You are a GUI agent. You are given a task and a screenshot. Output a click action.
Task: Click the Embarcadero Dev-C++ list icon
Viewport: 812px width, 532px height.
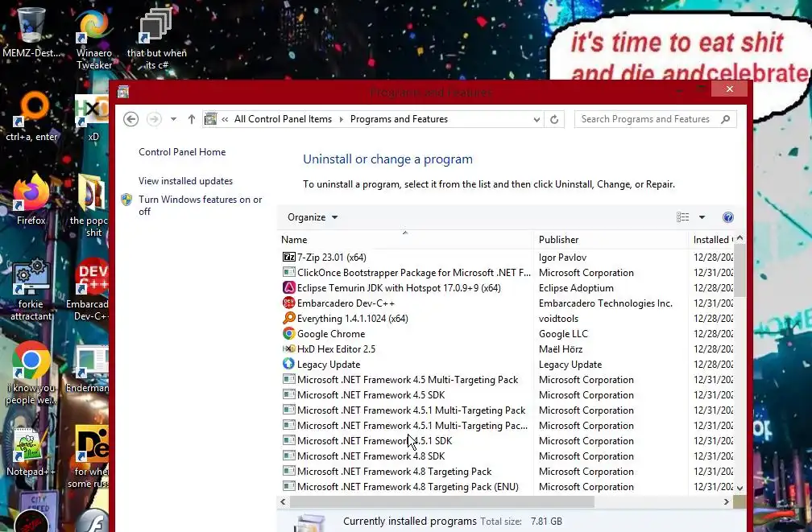(x=289, y=303)
